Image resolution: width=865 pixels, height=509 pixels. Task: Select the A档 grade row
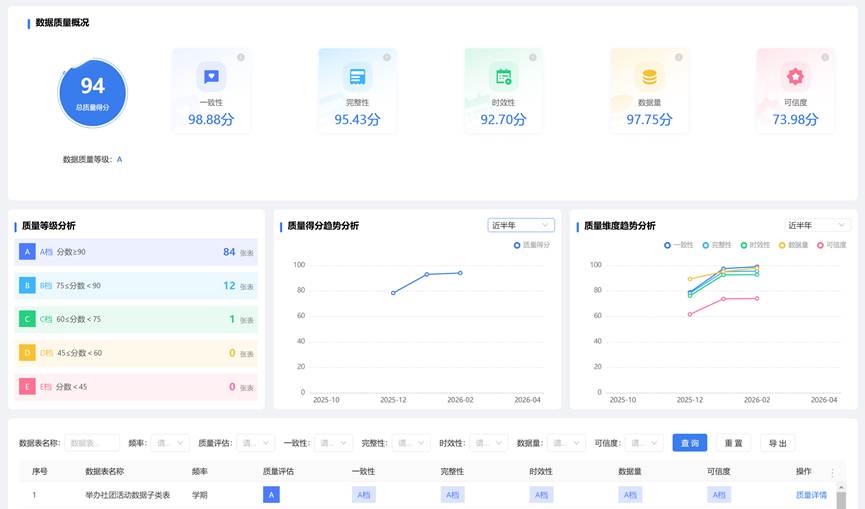point(134,252)
